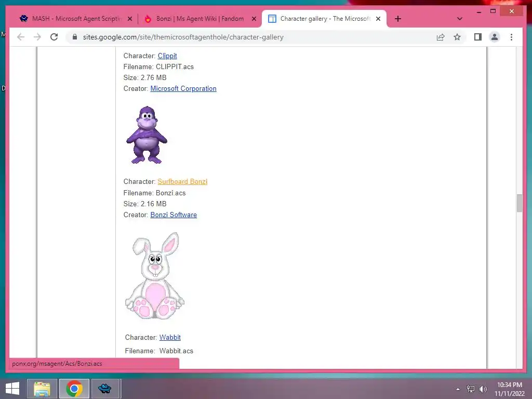Open Chrome three-dot menu

(x=511, y=37)
